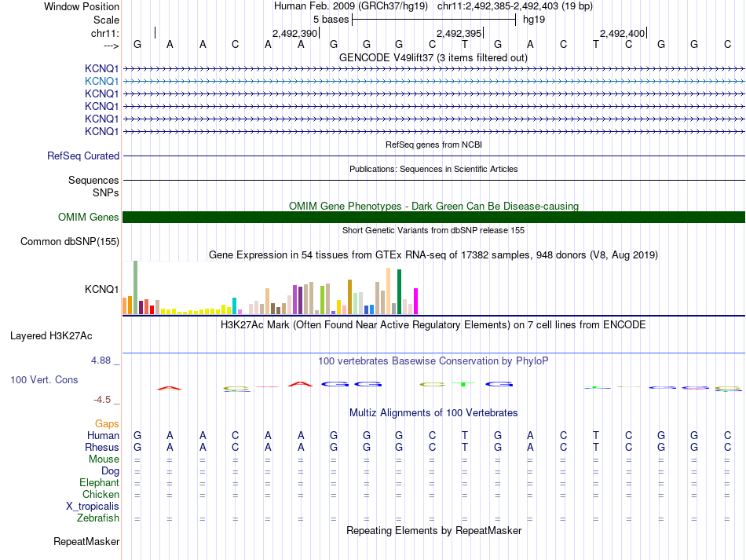The height and width of the screenshot is (560, 746).
Task: Open Short Genetic Variants from dbSNP title
Action: (433, 230)
